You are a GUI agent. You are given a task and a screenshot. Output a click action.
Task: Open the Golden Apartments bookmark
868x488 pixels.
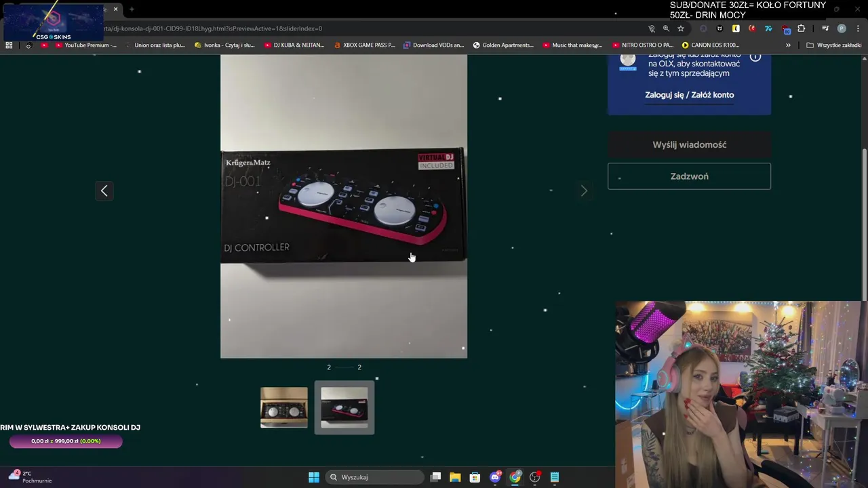[503, 45]
